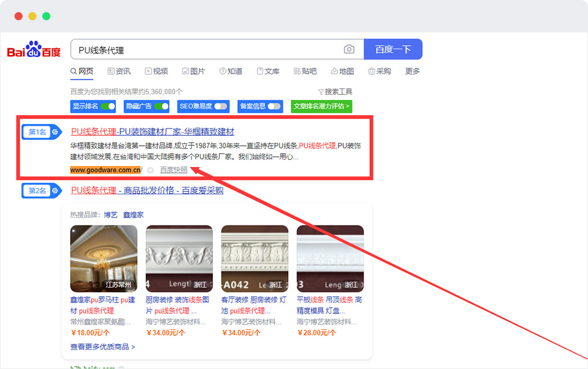The width and height of the screenshot is (588, 369).
Task: Click the yellow macOS minimize dot
Action: pos(32,16)
